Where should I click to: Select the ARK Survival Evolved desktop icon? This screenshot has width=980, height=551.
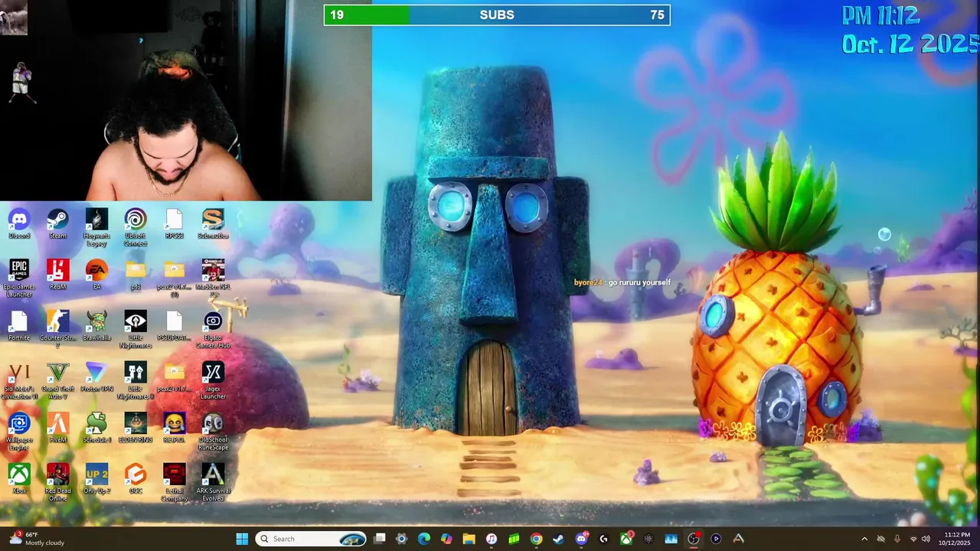click(x=213, y=482)
